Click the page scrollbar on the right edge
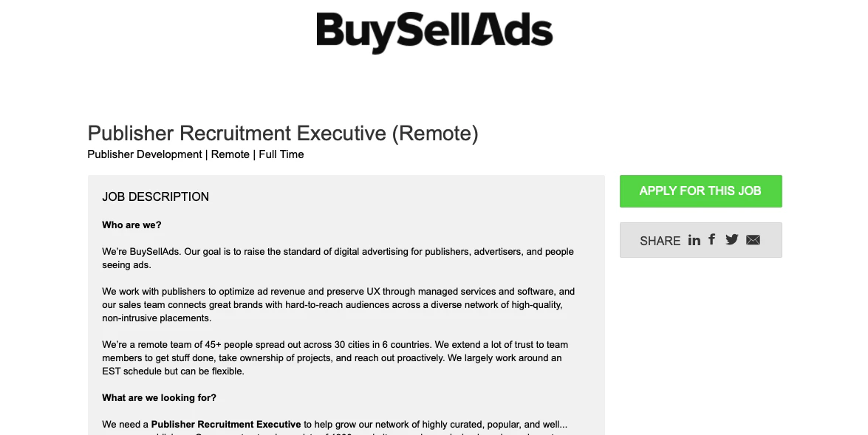 coord(864,217)
